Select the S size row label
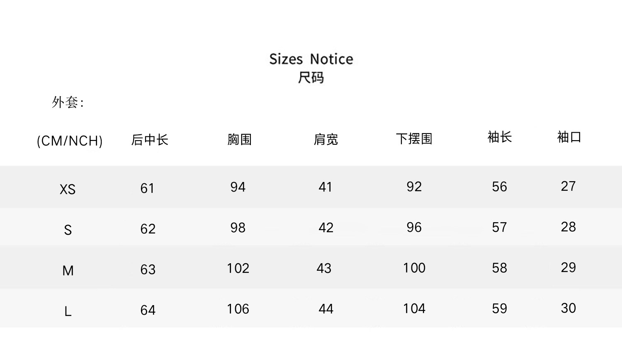The image size is (622, 364). pyautogui.click(x=68, y=230)
